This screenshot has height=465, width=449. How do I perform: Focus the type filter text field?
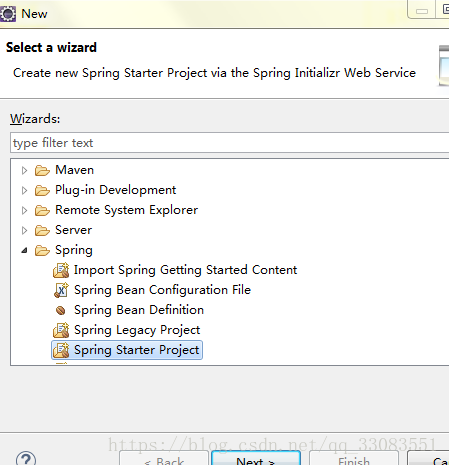[x=229, y=143]
